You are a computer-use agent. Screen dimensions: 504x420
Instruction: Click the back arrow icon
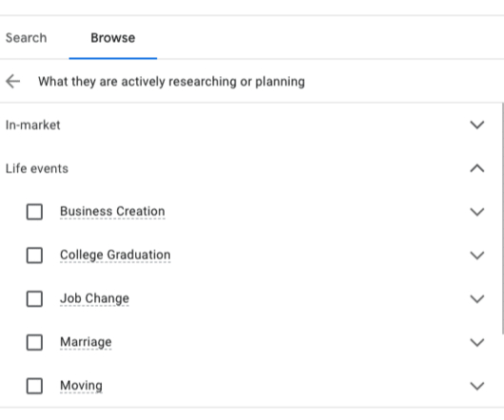13,81
